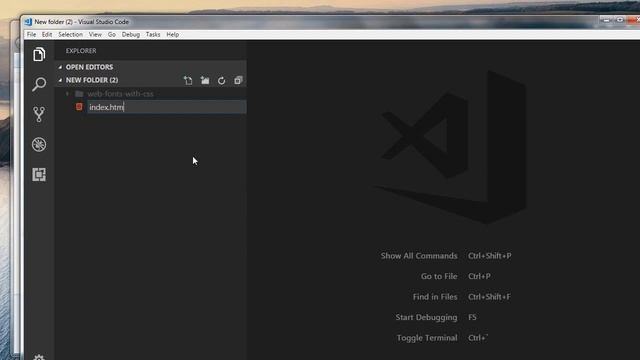Click the Start Debugging label
The width and height of the screenshot is (640, 360).
pyautogui.click(x=426, y=317)
